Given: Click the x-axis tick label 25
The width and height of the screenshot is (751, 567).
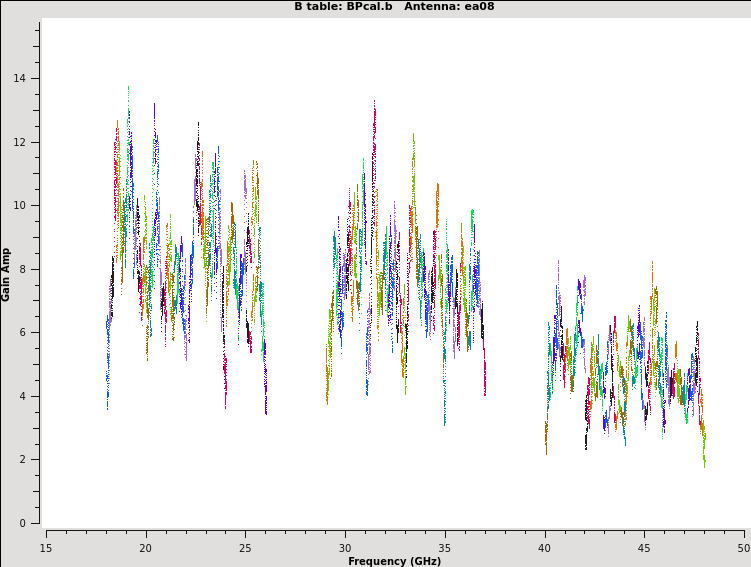Looking at the screenshot, I should tap(245, 548).
